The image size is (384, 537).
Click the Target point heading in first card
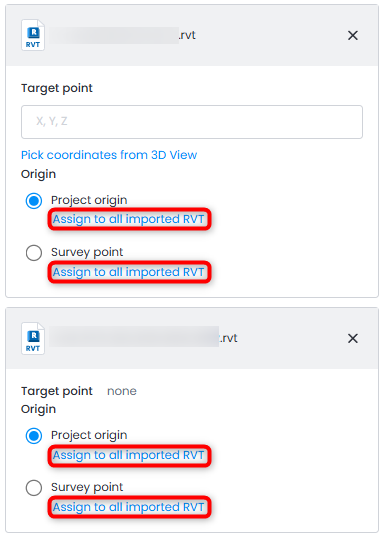click(x=57, y=88)
